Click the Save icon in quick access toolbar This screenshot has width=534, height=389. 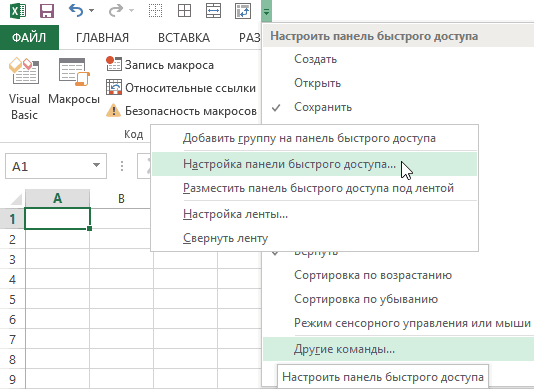pyautogui.click(x=47, y=11)
